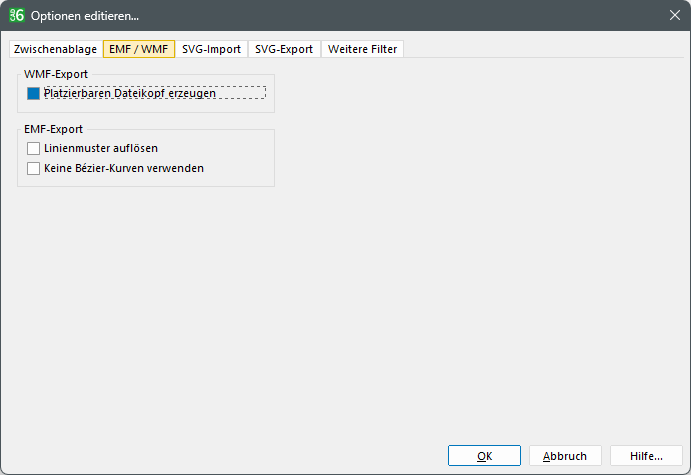The height and width of the screenshot is (475, 691).
Task: Tick the Keine Bézier-Kurven verwenden checkbox box
Action: click(x=34, y=168)
